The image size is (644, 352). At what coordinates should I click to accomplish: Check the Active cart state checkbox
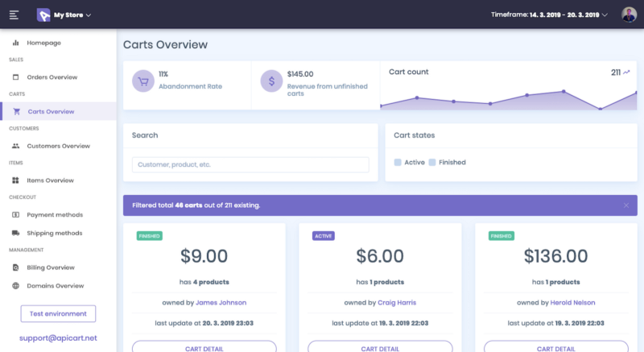tap(398, 162)
